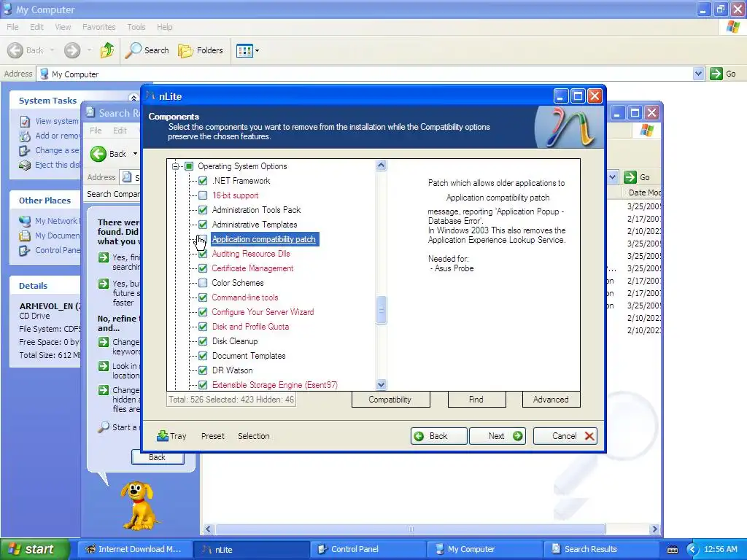Toggle the Folders toolbar icon
This screenshot has width=747, height=560.
pos(185,50)
